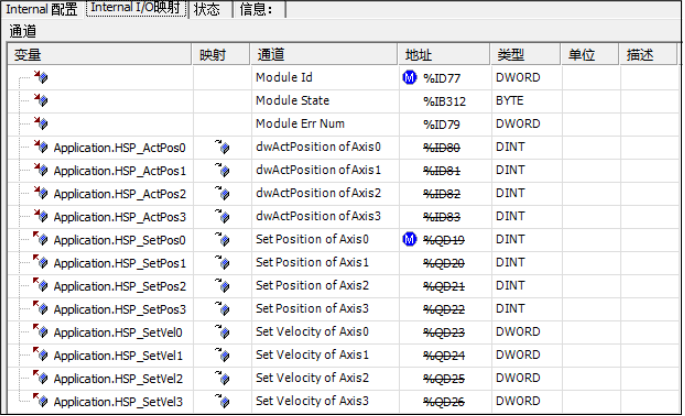
Task: Click output variable icon beside Application.HSP_SetPos1
Action: point(41,263)
